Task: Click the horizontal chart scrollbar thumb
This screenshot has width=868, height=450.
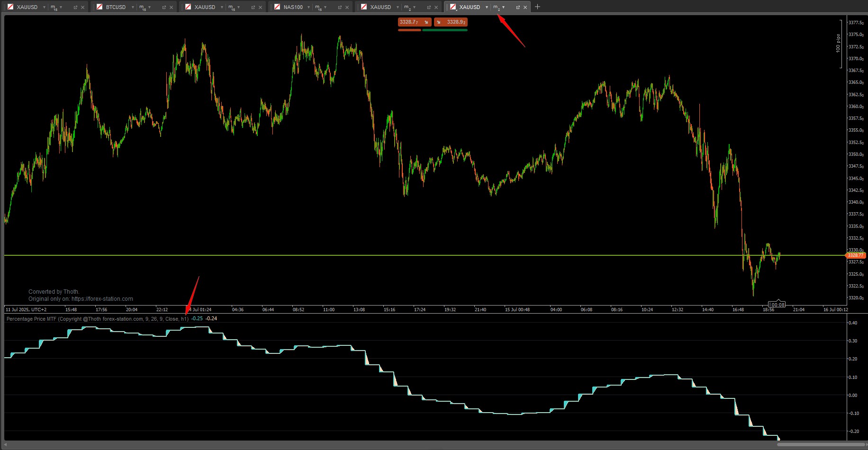Action: [x=821, y=444]
